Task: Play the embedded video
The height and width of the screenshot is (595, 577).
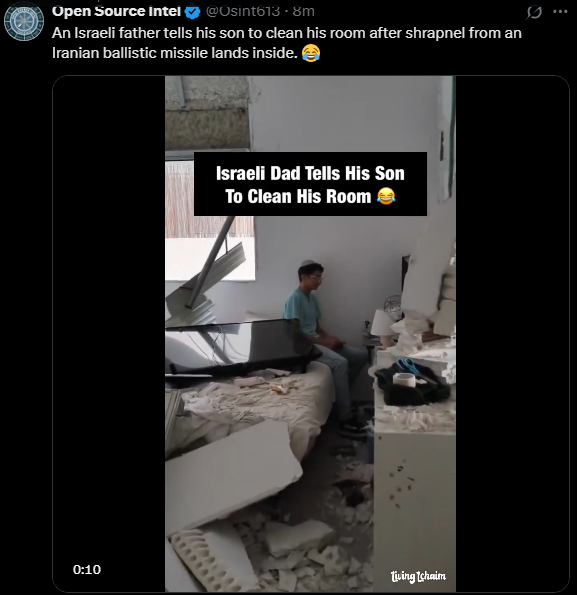Action: click(x=310, y=334)
